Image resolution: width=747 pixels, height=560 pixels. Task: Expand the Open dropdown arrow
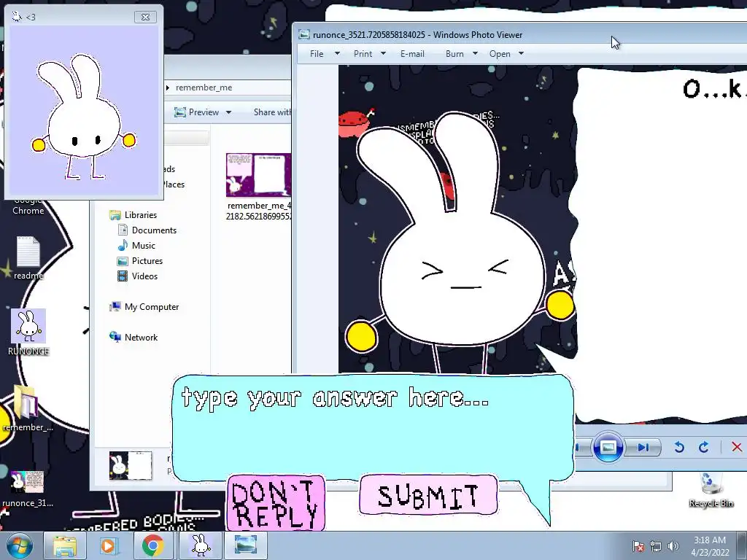pos(521,53)
